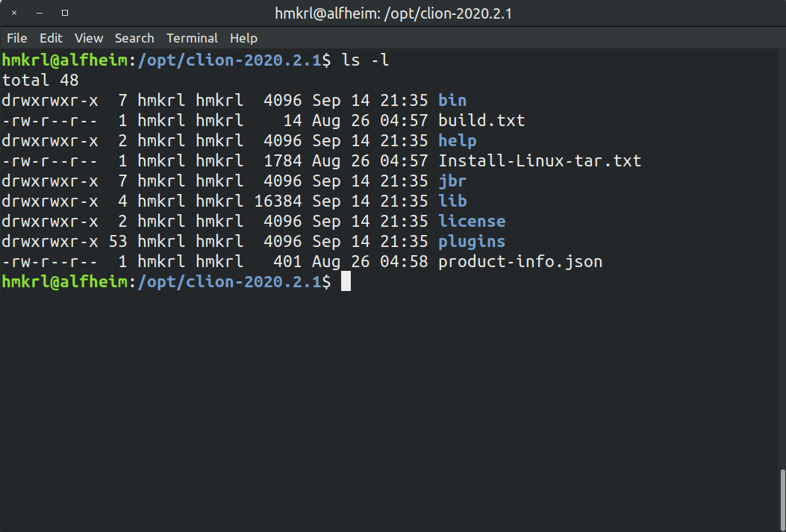Click the help directory name
Image resolution: width=786 pixels, height=532 pixels.
click(457, 141)
